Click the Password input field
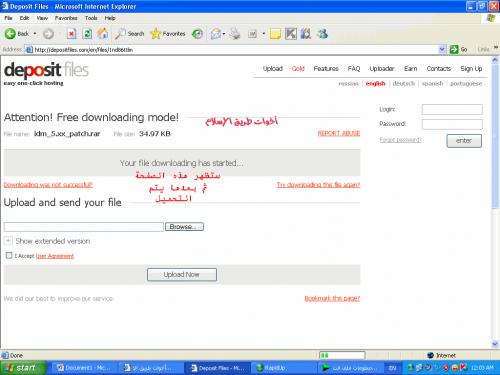 (x=452, y=124)
